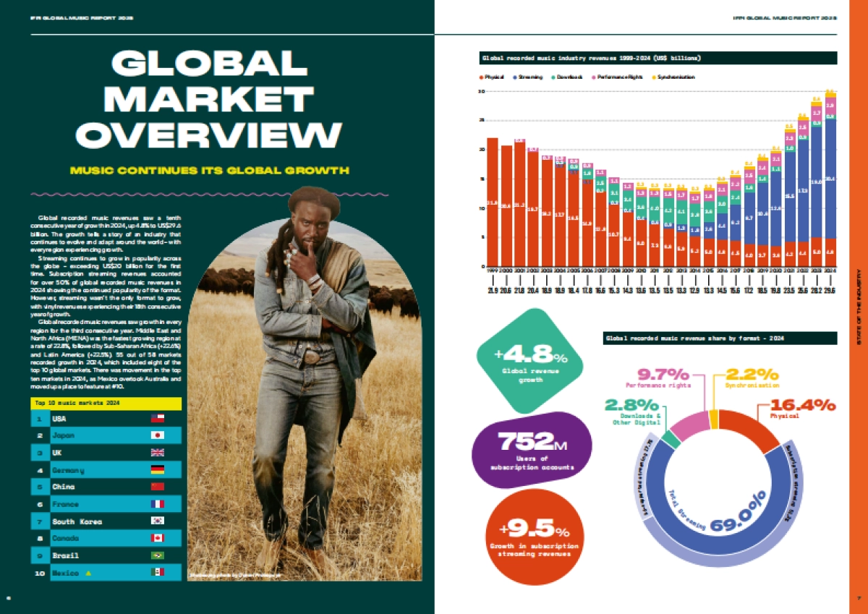Screen dimensions: 868x614
Task: Click the Performance Rights legend entry
Action: pos(619,77)
